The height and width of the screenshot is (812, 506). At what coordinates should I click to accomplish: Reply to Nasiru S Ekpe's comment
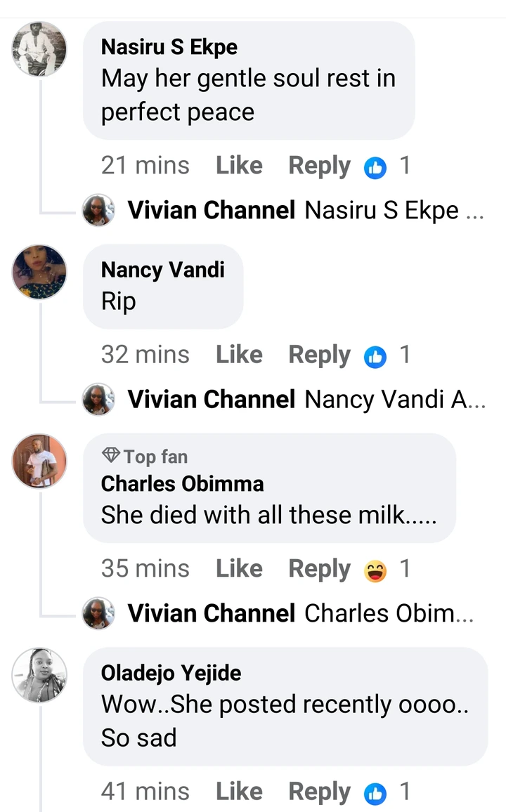(x=319, y=166)
